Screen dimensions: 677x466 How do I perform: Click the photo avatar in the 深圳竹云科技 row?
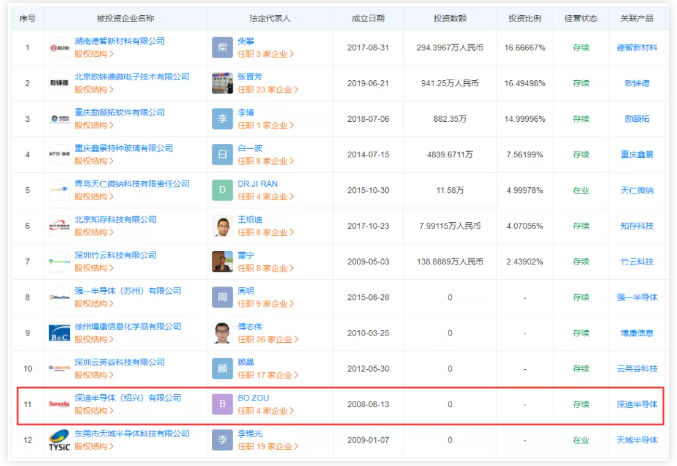click(x=222, y=261)
